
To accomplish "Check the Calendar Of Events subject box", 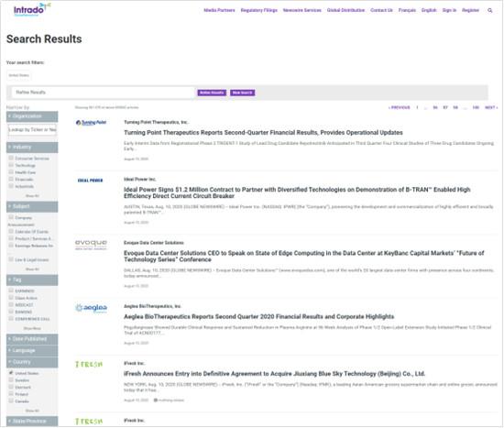I will click(x=11, y=231).
